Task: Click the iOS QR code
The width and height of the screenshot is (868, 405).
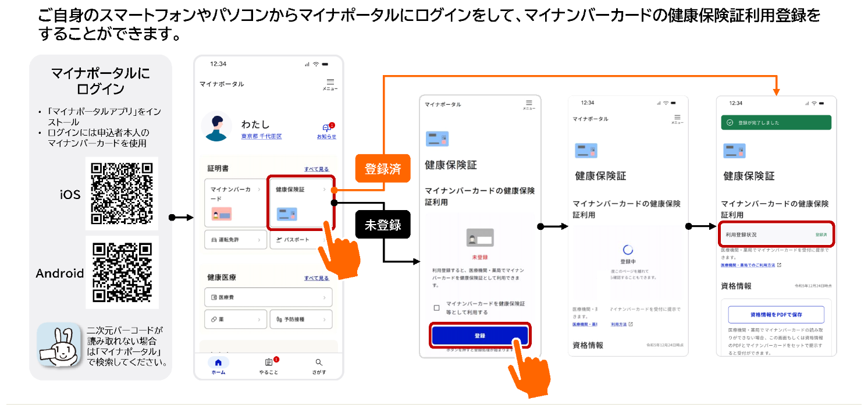Action: pos(122,194)
